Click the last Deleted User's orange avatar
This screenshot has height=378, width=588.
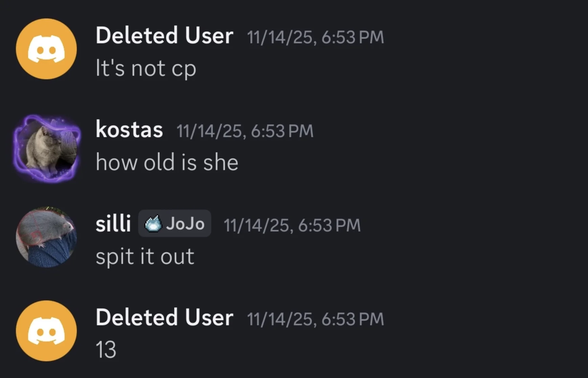coord(46,331)
